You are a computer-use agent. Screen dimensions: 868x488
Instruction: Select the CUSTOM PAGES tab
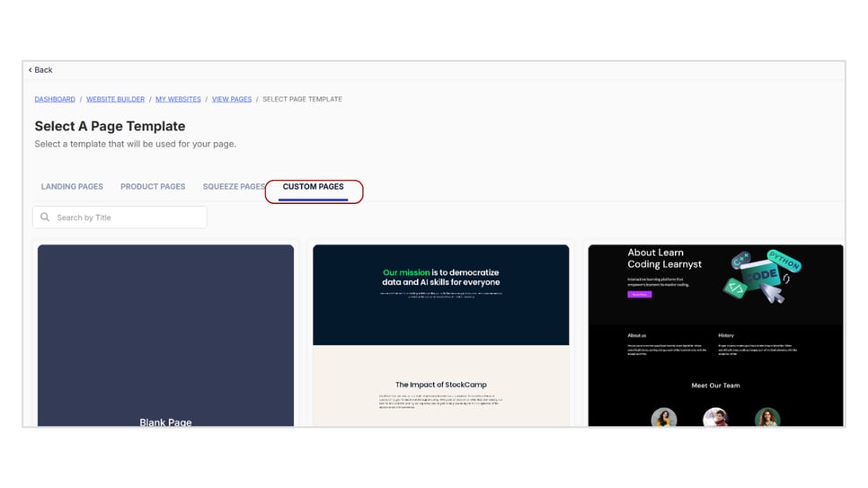tap(314, 187)
